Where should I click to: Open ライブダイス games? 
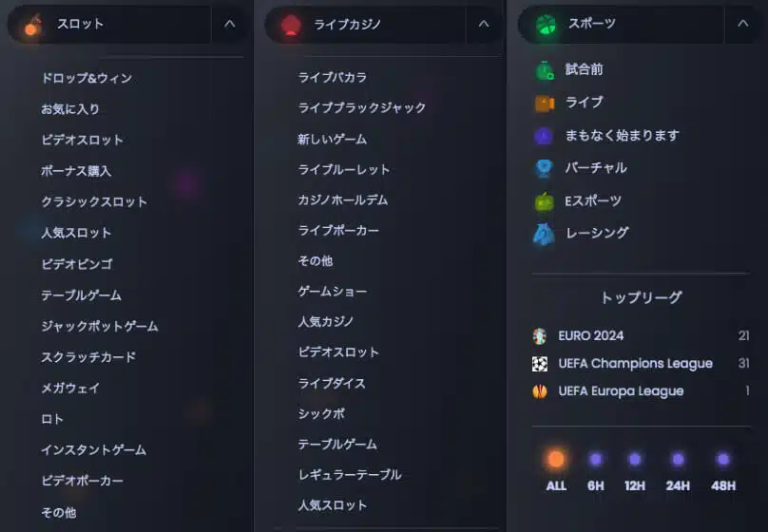[332, 383]
